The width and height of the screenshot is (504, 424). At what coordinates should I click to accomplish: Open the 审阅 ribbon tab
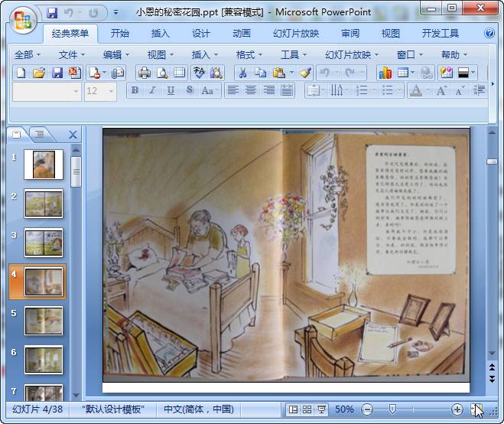[350, 33]
